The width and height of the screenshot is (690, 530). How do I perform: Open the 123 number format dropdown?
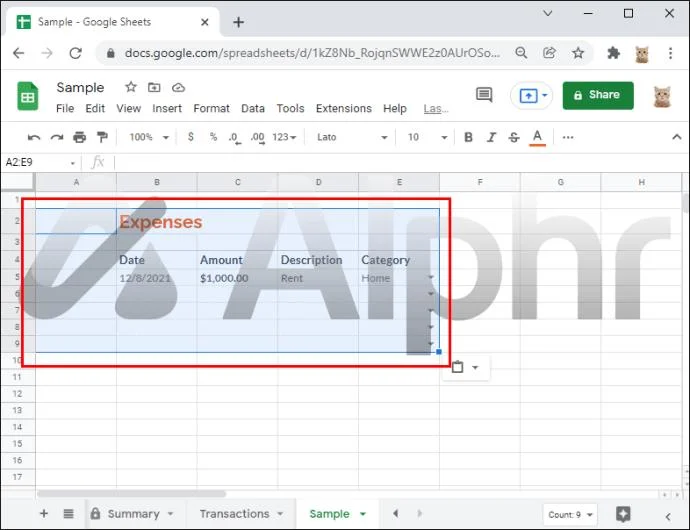click(284, 137)
